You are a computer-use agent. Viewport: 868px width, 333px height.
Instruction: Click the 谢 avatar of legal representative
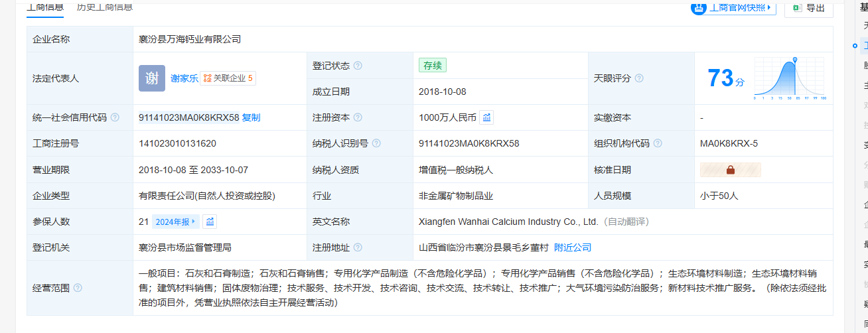pos(152,78)
